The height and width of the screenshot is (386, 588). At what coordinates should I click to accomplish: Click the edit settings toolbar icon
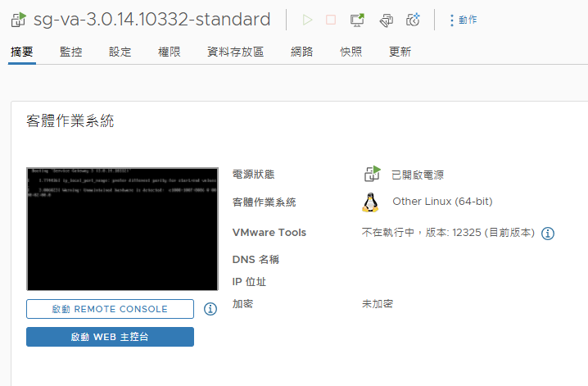[386, 20]
